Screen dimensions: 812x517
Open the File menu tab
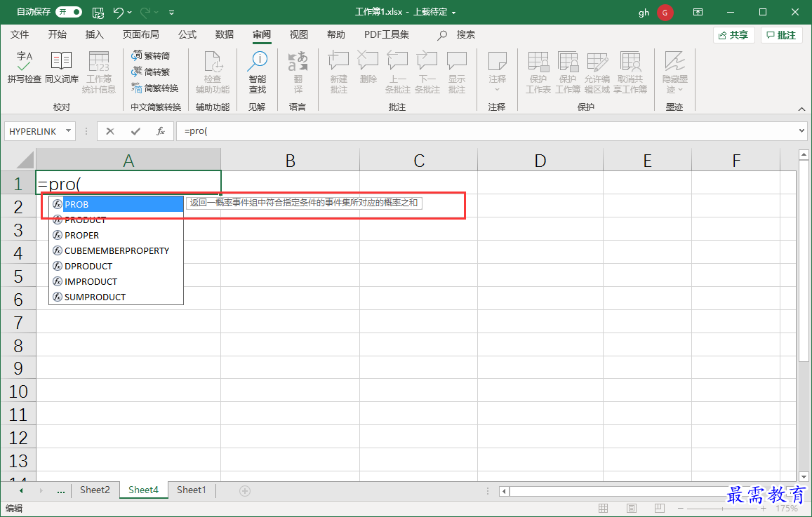(20, 34)
